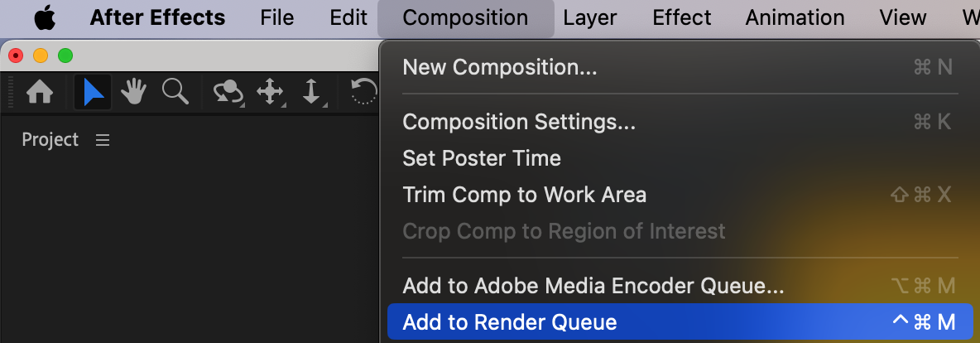Select Set Poster Time
Screen dimensions: 980x343
[x=482, y=158]
